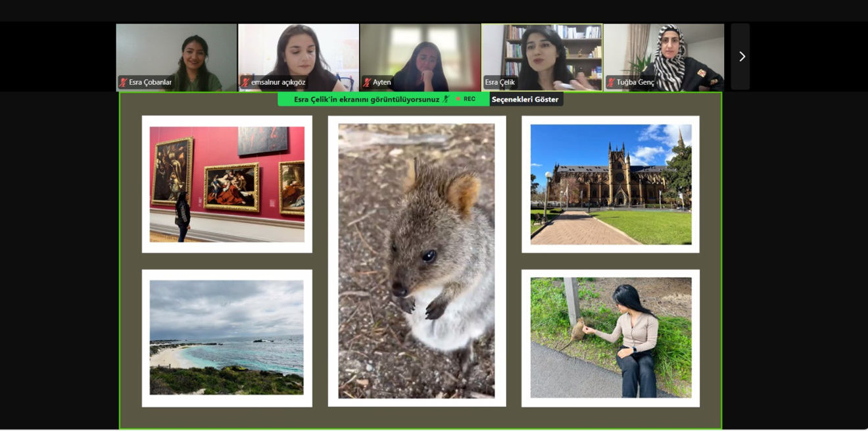Click the beach coastline photo
The width and height of the screenshot is (868, 431).
pyautogui.click(x=227, y=338)
